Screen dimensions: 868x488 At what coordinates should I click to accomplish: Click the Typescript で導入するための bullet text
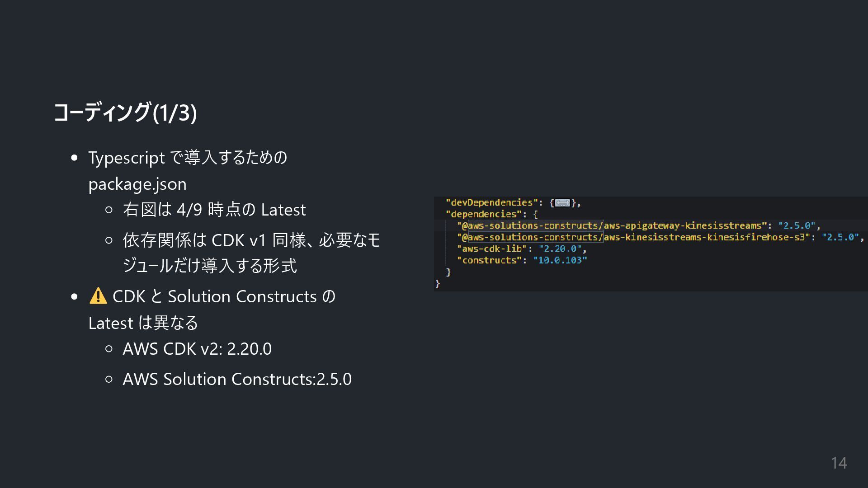point(188,157)
